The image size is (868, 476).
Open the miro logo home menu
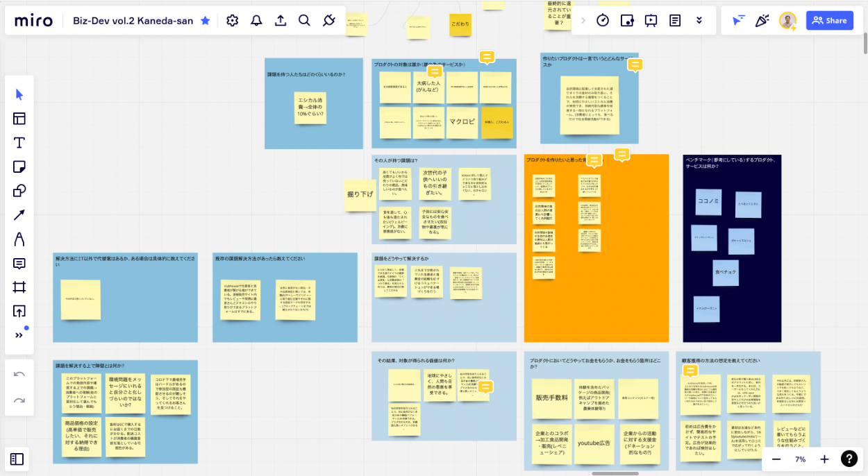coord(33,21)
